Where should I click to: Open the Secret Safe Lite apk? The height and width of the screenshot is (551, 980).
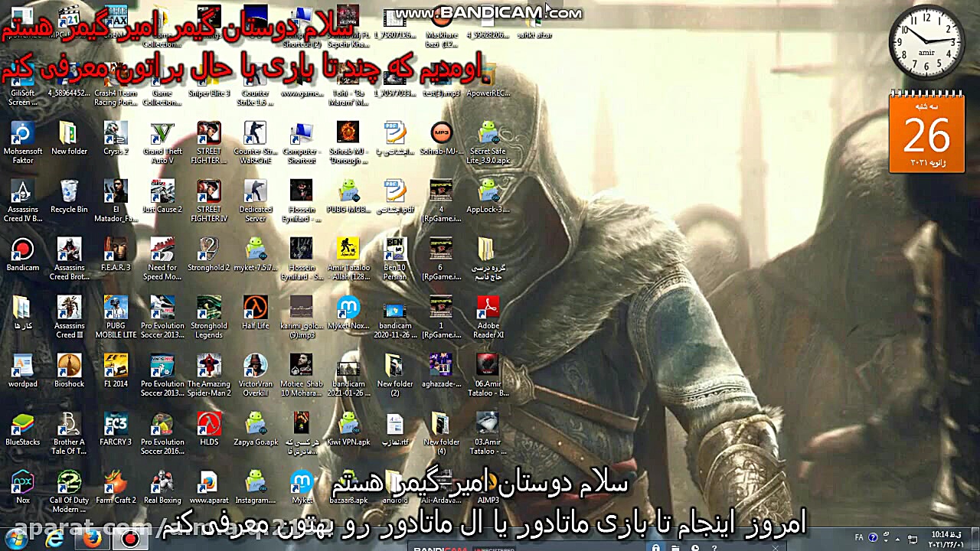(488, 142)
